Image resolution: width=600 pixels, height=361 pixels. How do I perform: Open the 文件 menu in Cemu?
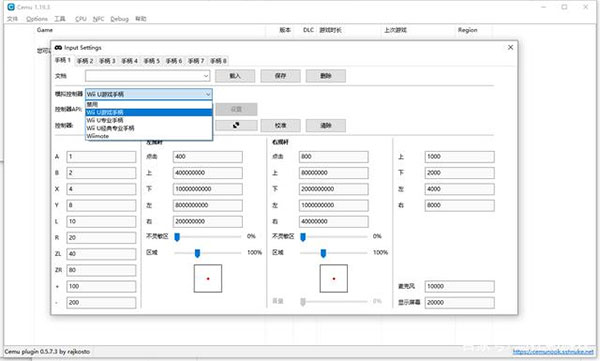[13, 19]
